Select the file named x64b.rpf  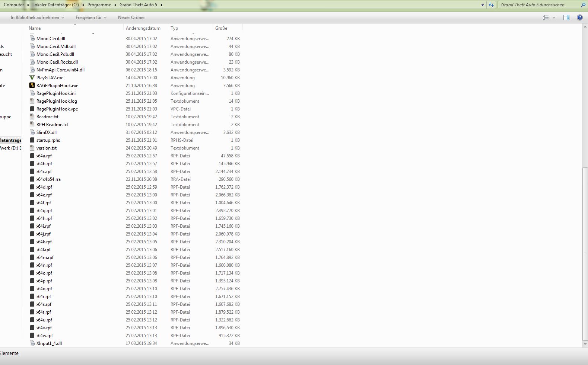point(44,164)
